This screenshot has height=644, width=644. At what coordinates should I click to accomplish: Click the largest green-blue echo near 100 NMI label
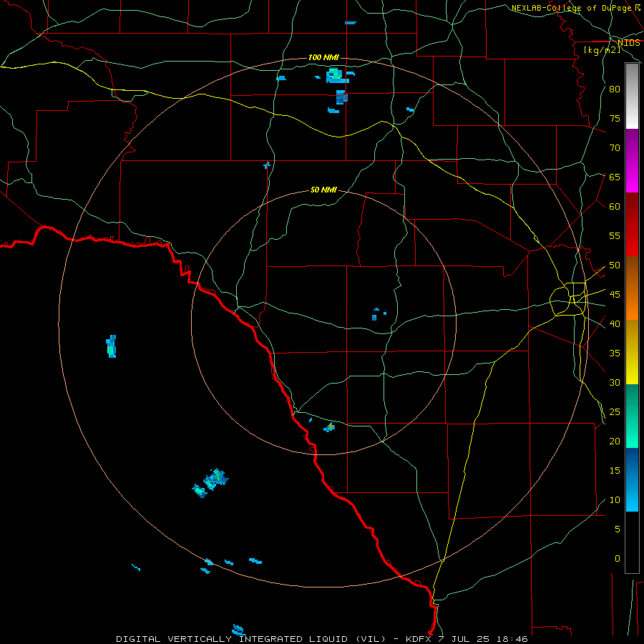pyautogui.click(x=336, y=76)
